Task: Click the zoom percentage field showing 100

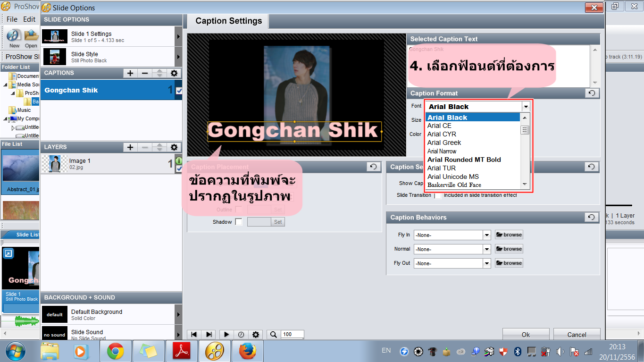Action: point(293,334)
